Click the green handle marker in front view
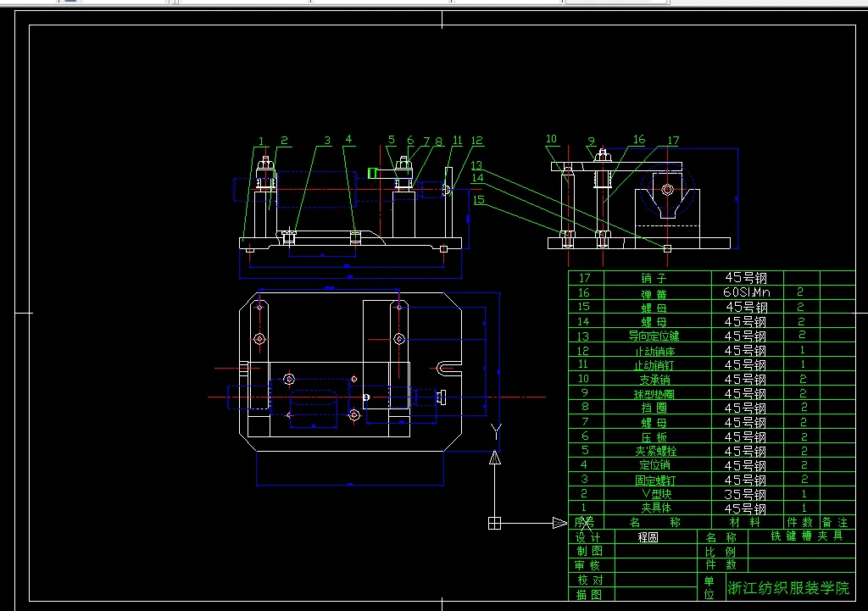The height and width of the screenshot is (611, 868). 372,173
